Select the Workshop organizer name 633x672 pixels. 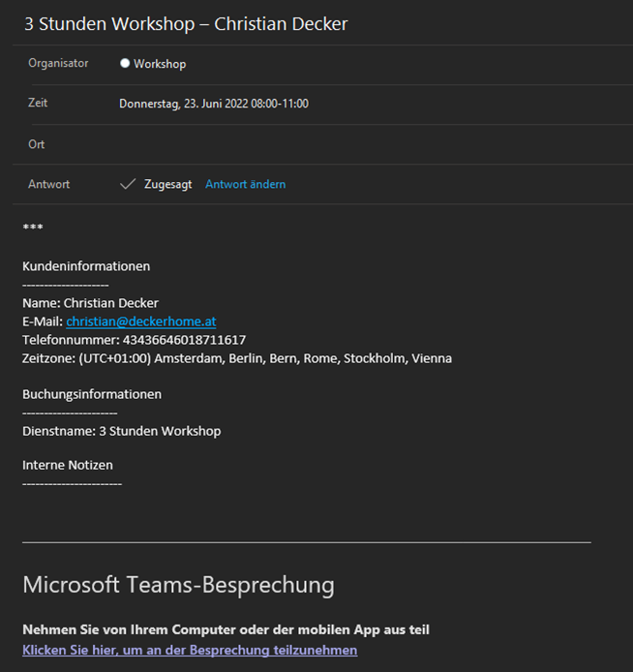160,64
